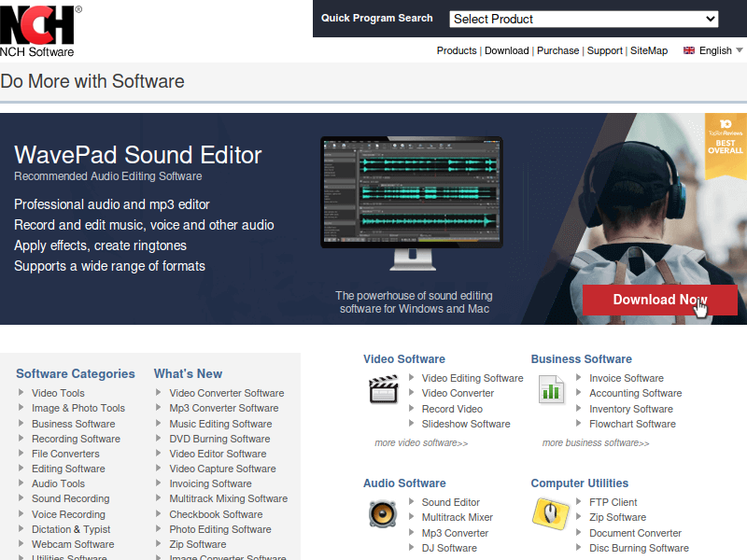Open Zip Software under Computer Utilities
The height and width of the screenshot is (560, 747).
618,518
